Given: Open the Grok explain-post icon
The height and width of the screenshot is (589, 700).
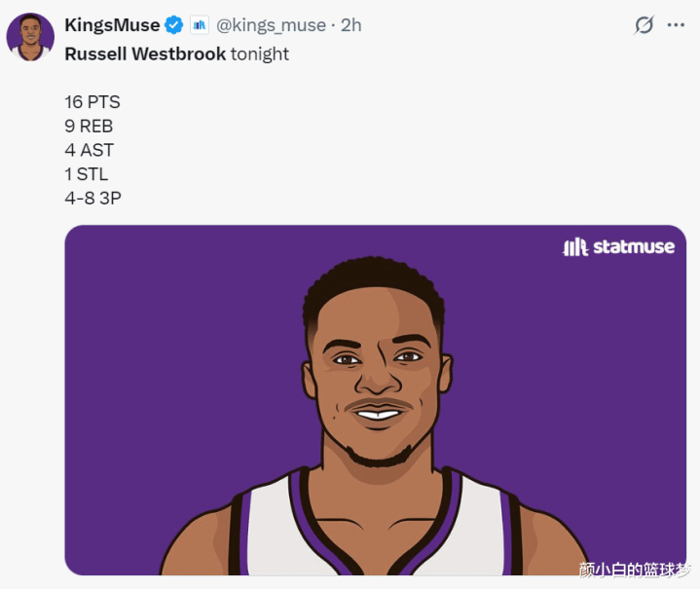Looking at the screenshot, I should (x=644, y=25).
